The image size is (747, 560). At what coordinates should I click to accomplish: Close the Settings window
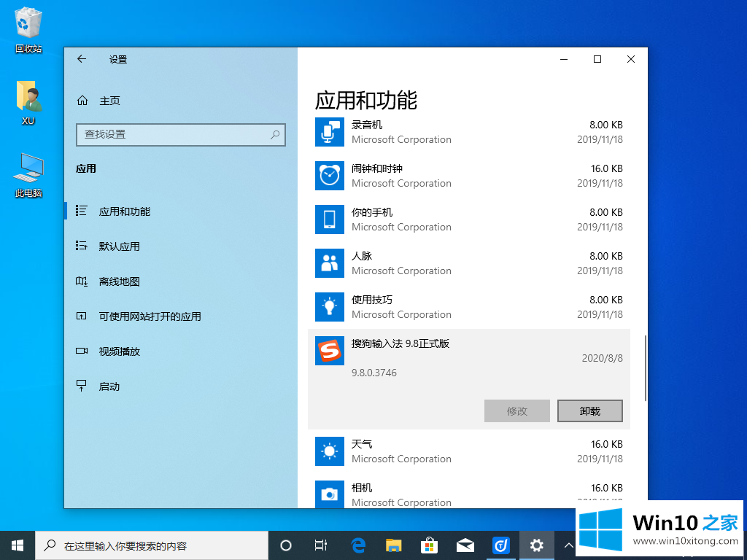[631, 59]
